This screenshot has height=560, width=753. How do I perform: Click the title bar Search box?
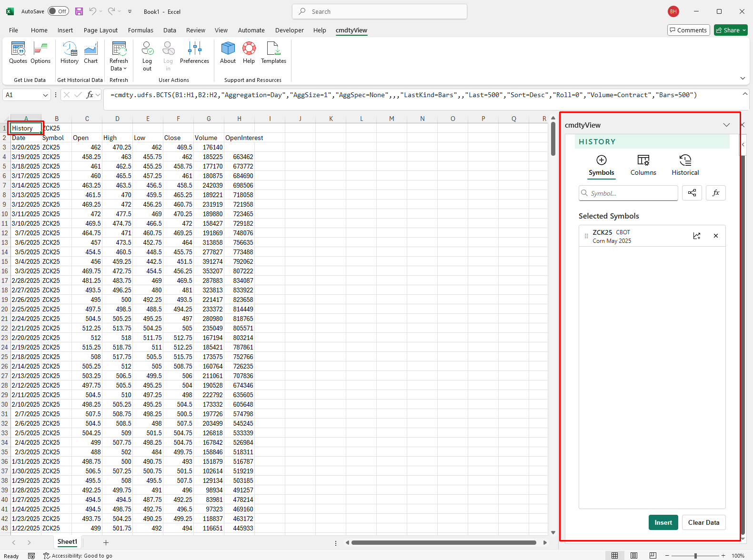click(x=380, y=11)
